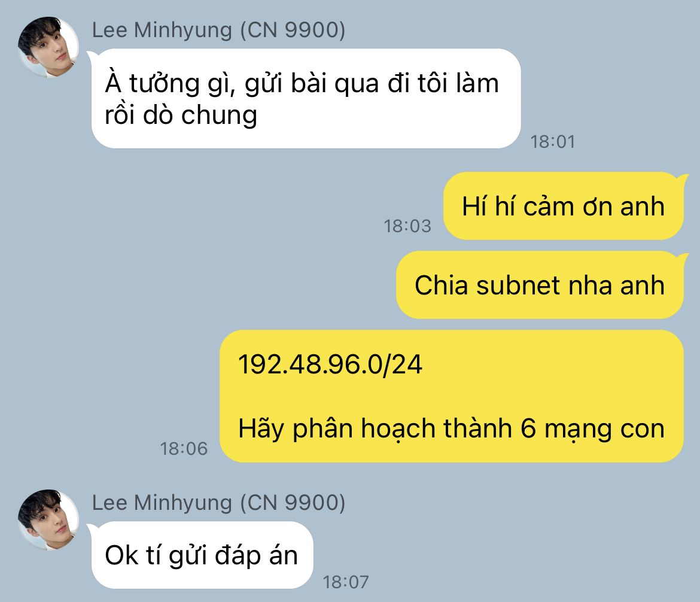Screen dimensions: 700x602
Task: Click the 18:03 timestamp
Action: click(407, 226)
